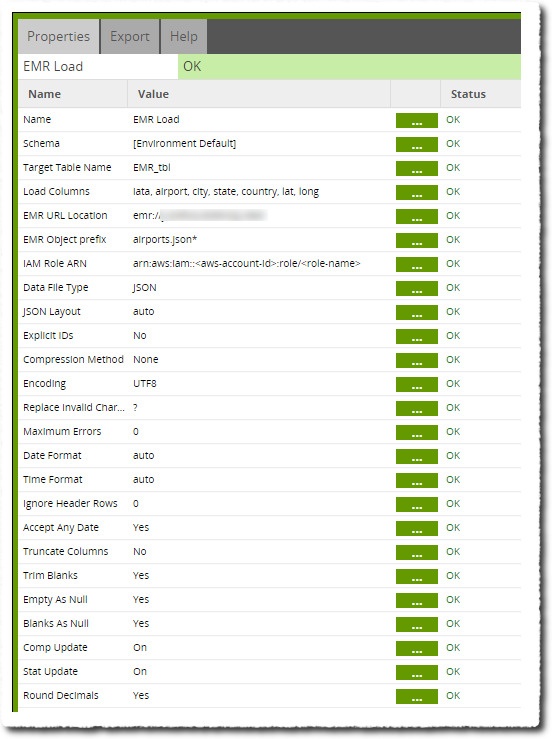Screen dimensions: 552x739
Task: Open Data File Type selector button
Action: 417,288
